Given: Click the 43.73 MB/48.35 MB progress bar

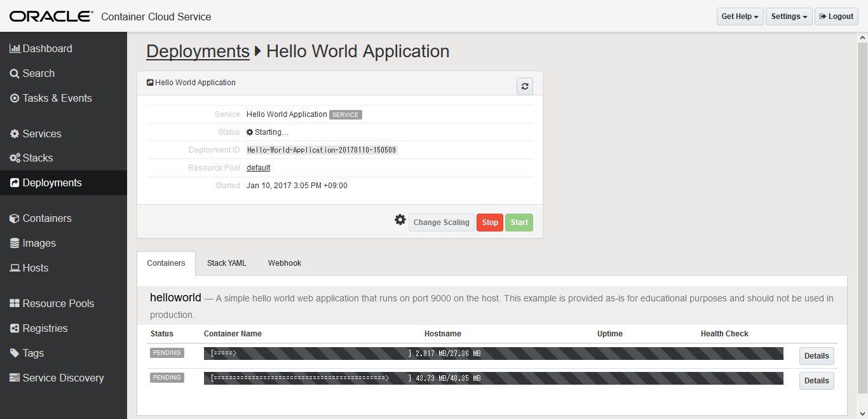Looking at the screenshot, I should [x=494, y=378].
